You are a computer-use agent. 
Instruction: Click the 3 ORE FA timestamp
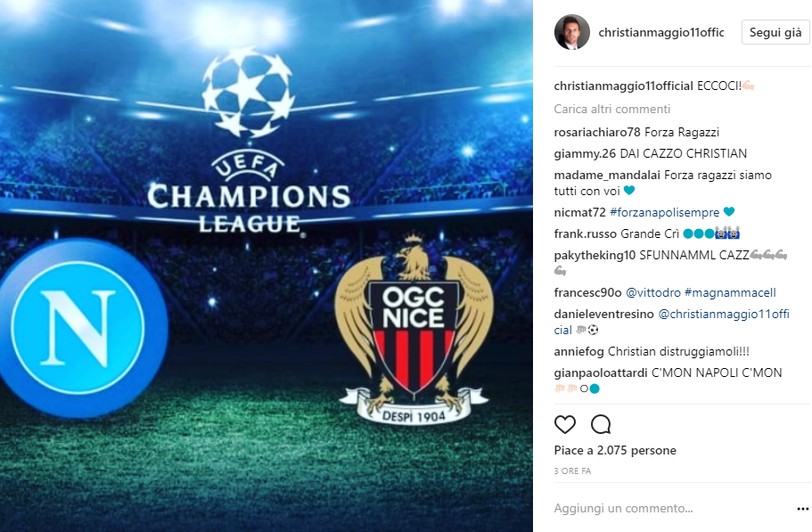point(572,471)
